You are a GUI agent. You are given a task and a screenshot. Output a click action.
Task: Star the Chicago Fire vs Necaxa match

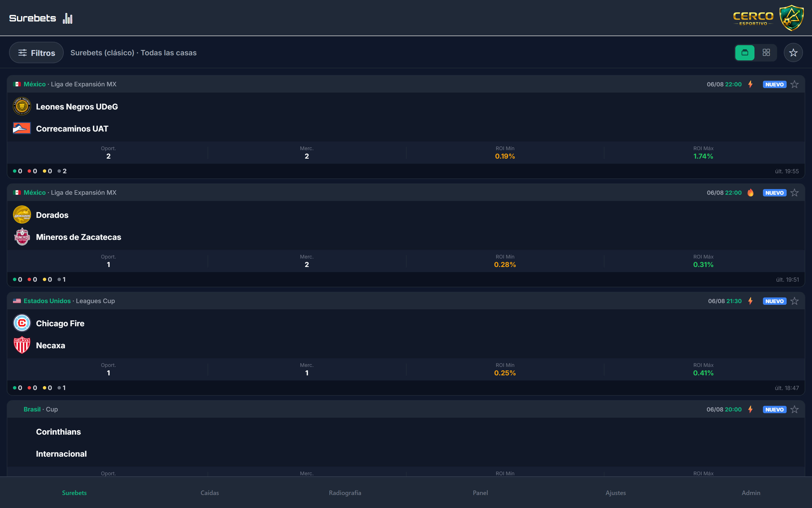point(794,301)
